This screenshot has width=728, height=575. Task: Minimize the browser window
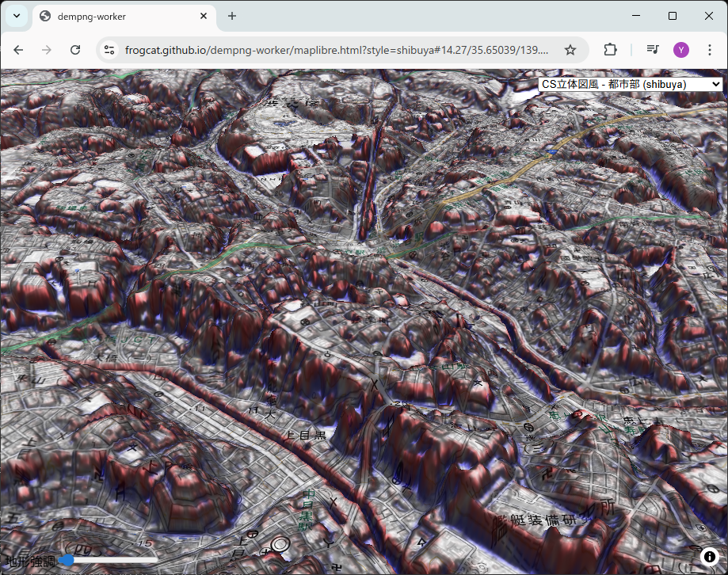(x=636, y=16)
